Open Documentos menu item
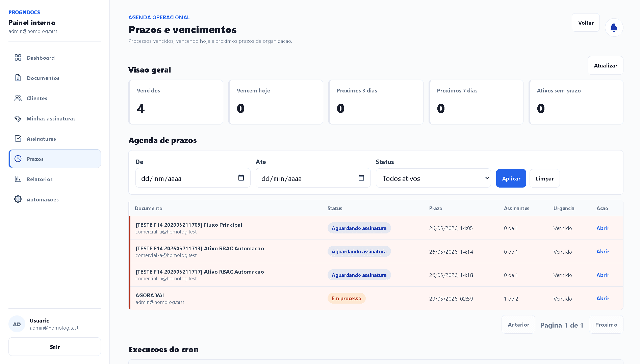 tap(55, 78)
